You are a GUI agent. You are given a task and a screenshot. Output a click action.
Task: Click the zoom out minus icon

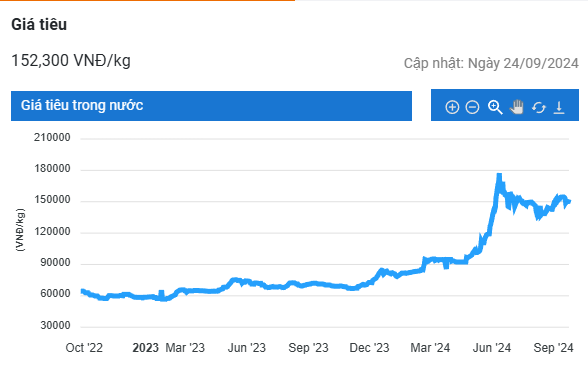point(472,107)
